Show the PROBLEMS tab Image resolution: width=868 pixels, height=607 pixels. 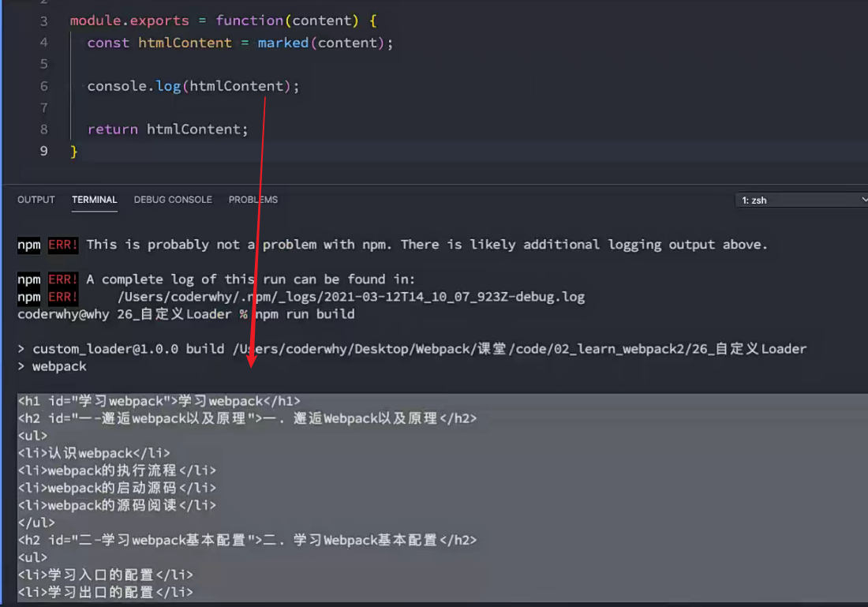click(253, 200)
